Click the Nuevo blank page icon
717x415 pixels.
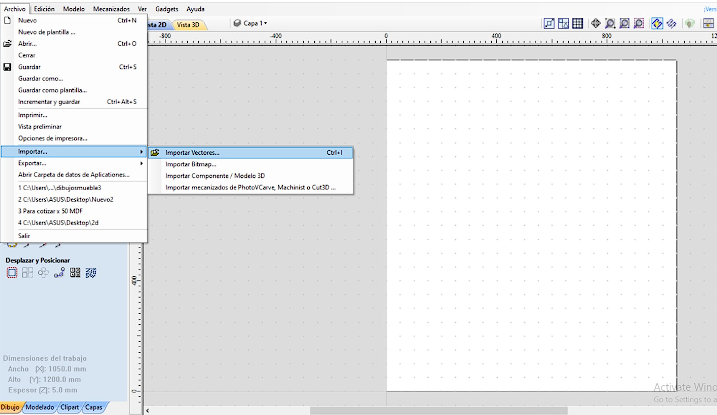tap(7, 20)
